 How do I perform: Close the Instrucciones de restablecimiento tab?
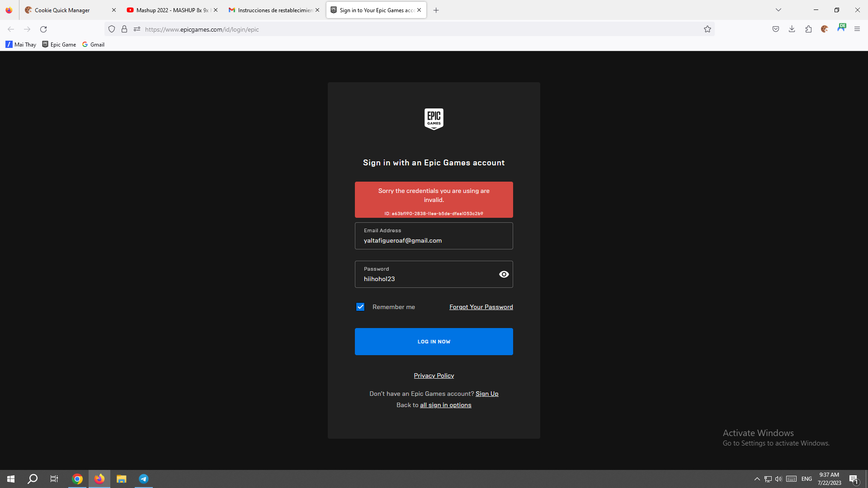pyautogui.click(x=317, y=10)
